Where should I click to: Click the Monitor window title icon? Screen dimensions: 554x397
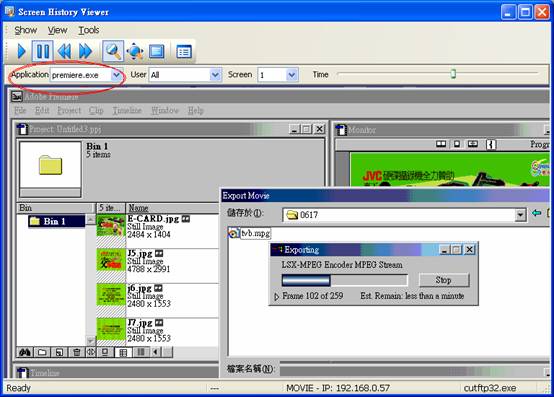click(341, 130)
